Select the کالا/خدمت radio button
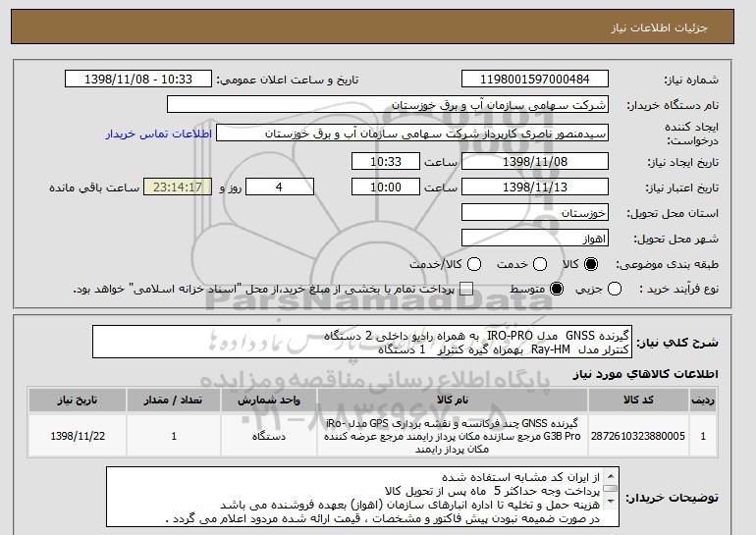Image resolution: width=756 pixels, height=535 pixels. [474, 264]
